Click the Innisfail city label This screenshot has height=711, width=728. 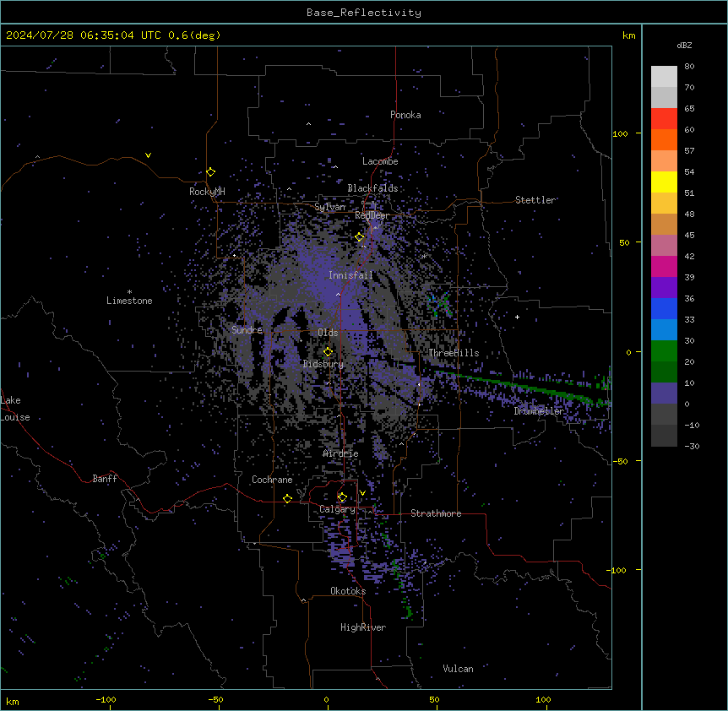pyautogui.click(x=350, y=275)
